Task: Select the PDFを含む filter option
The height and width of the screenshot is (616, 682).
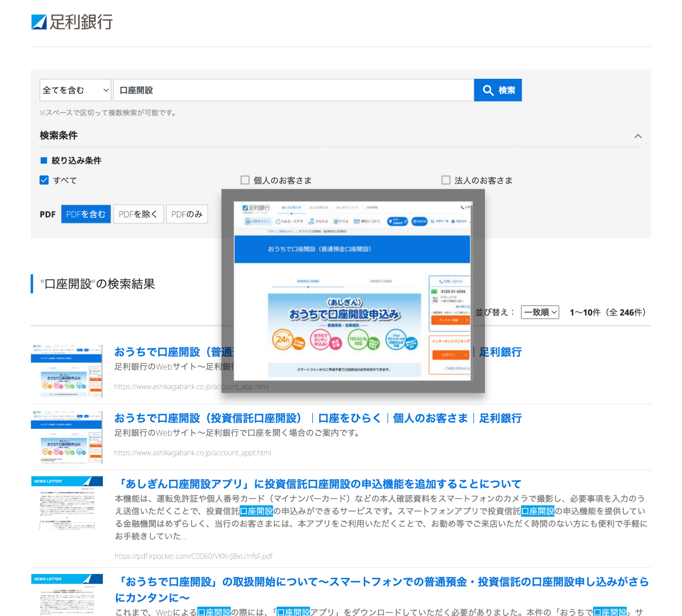Action: tap(86, 214)
